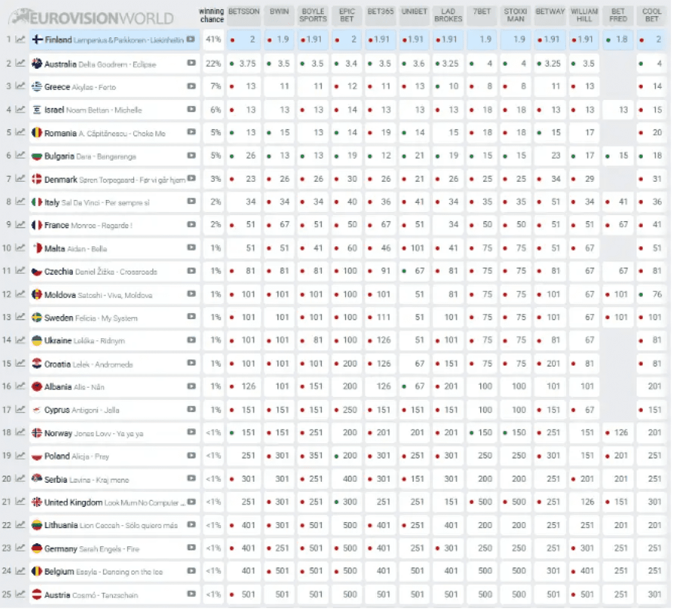Open the odds history chart for Greece
The height and width of the screenshot is (616, 680).
[20, 86]
